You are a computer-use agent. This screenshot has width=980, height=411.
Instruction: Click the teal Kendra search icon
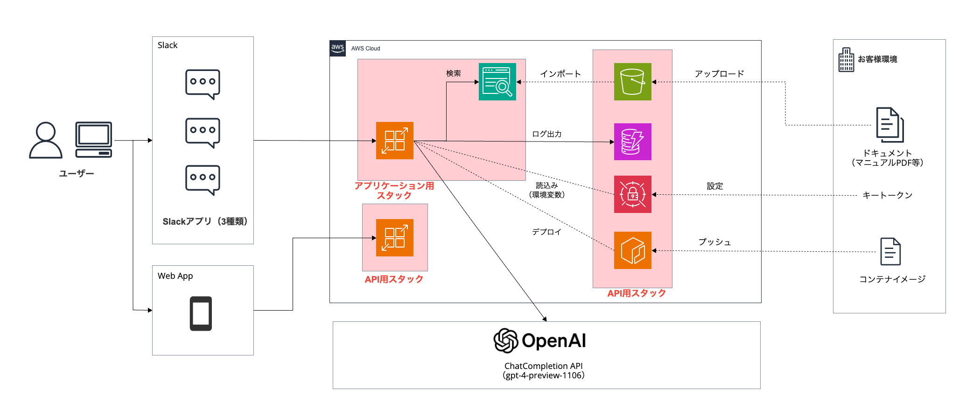(497, 82)
